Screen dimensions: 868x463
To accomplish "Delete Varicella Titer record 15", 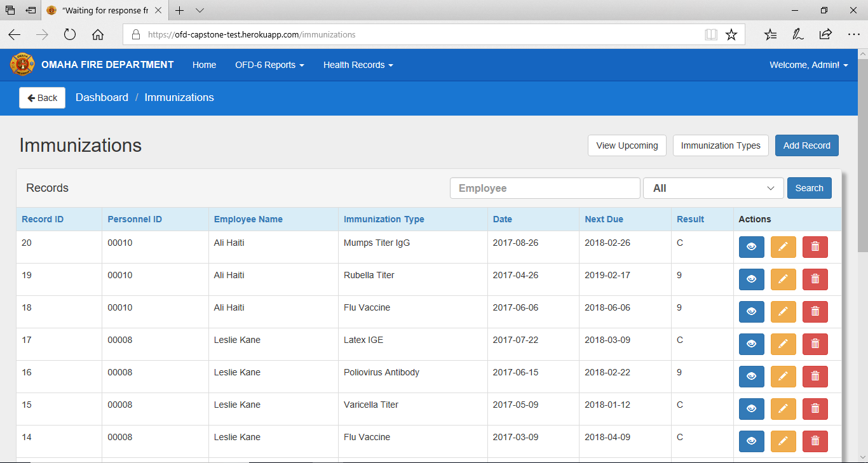I will click(815, 409).
